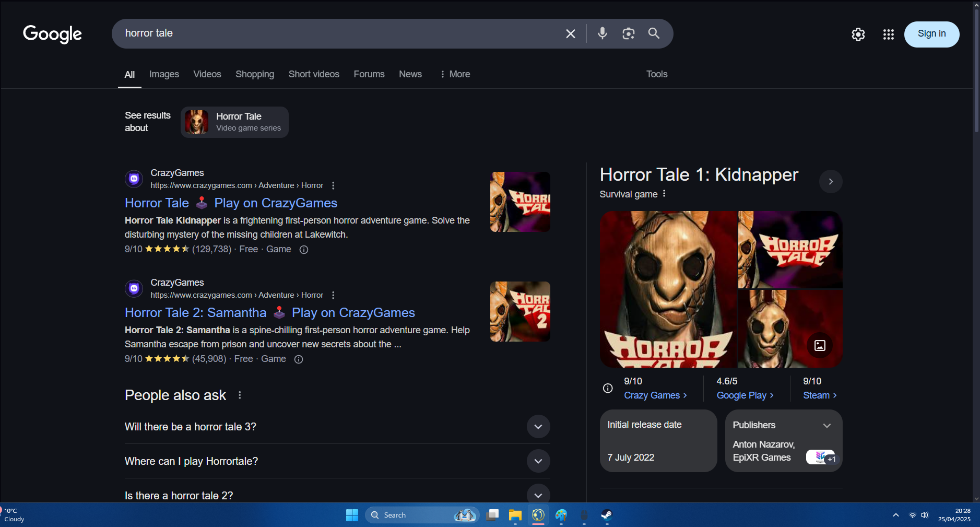Image resolution: width=980 pixels, height=527 pixels.
Task: Click CrazyGames favicon of first result
Action: [134, 179]
